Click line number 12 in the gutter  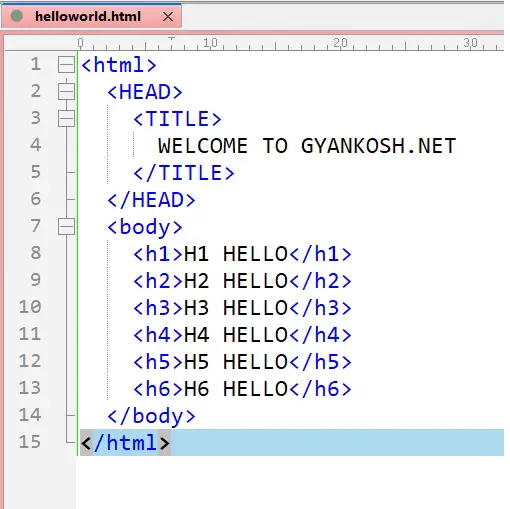click(x=30, y=361)
